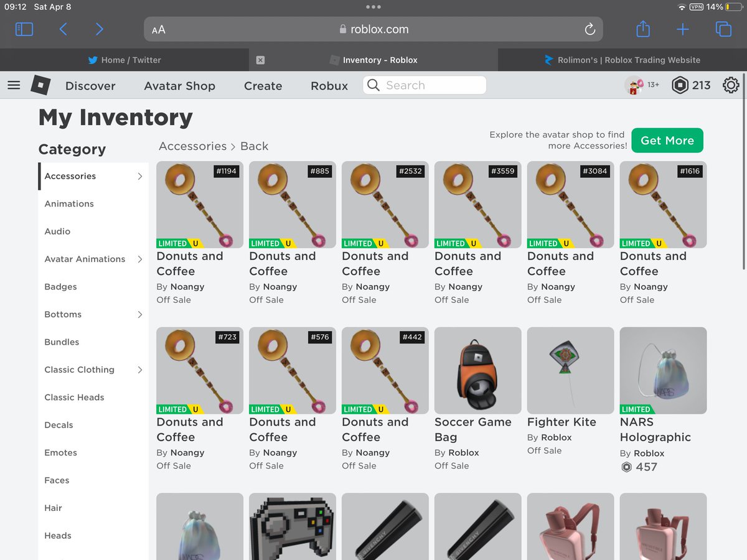This screenshot has height=560, width=747.
Task: Select the Faces category
Action: point(57,480)
